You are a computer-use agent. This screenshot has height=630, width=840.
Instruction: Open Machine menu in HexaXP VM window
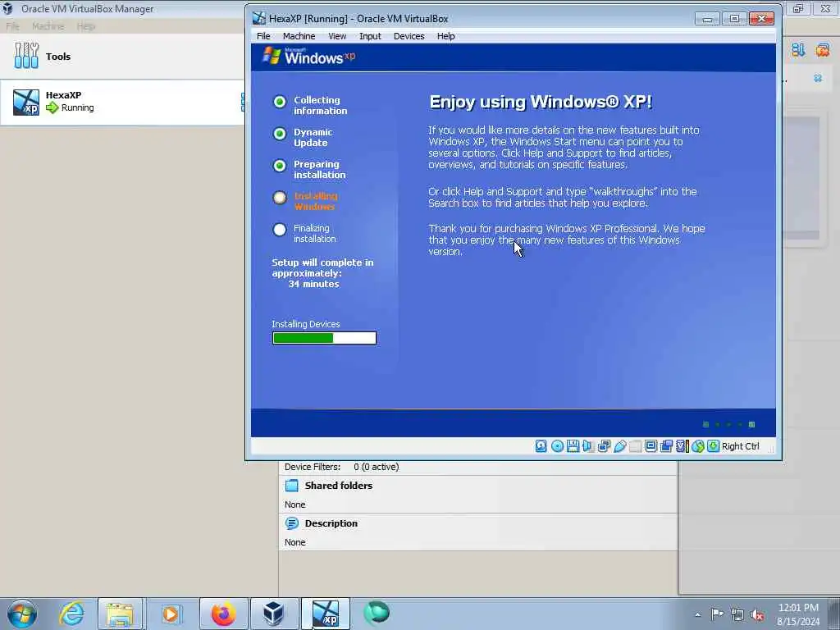299,36
